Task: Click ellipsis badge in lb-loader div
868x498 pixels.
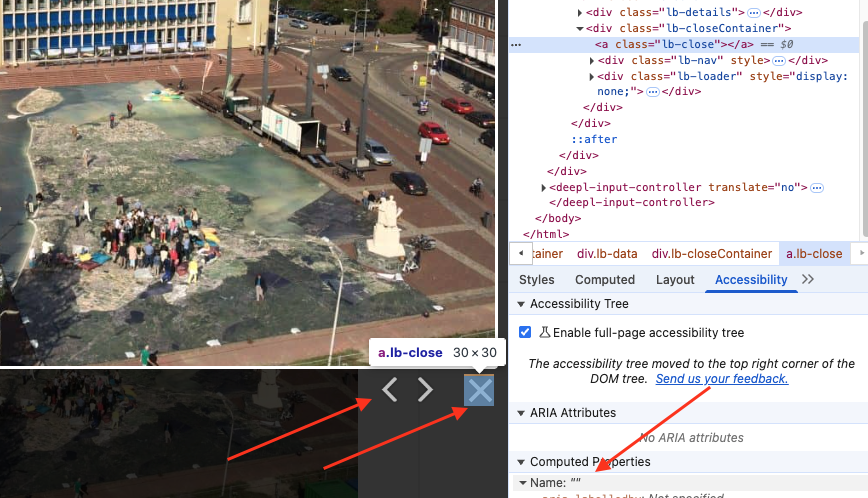Action: 652,92
